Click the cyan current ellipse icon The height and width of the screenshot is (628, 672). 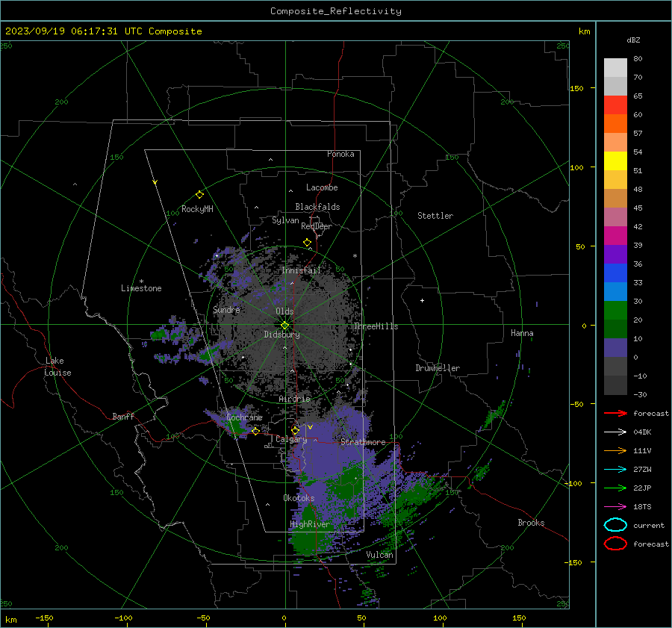(615, 525)
